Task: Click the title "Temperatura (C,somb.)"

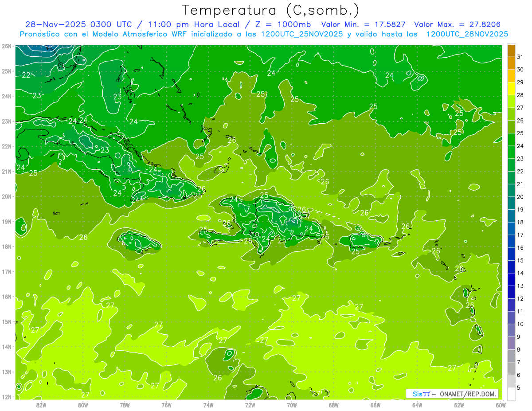Action: click(271, 10)
